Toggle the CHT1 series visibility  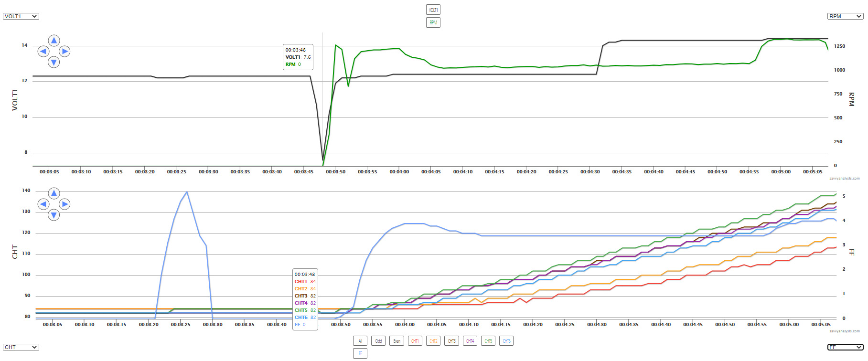(x=415, y=341)
